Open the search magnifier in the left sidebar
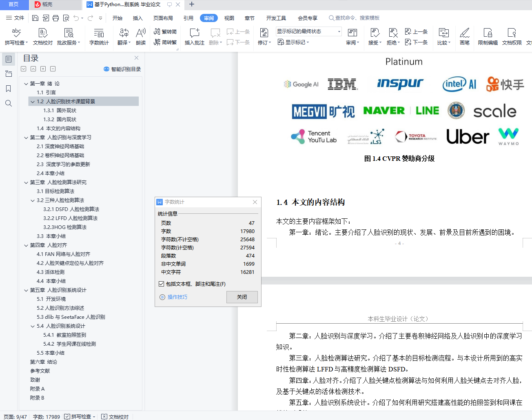The height and width of the screenshot is (420, 532). pyautogui.click(x=8, y=103)
